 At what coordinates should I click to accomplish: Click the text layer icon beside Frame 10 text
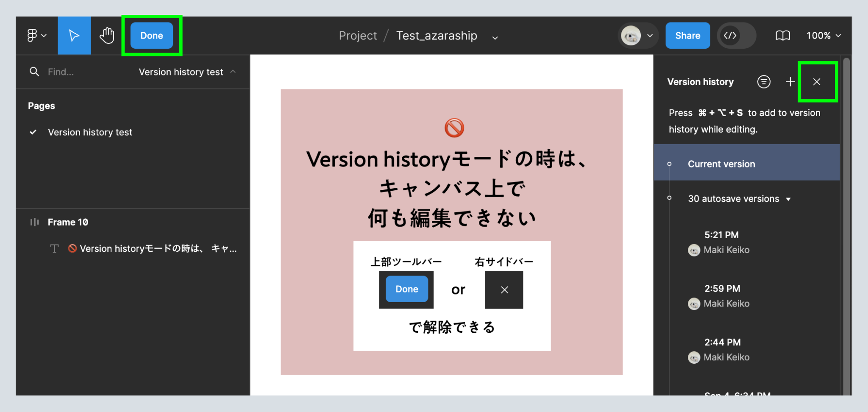click(x=54, y=249)
